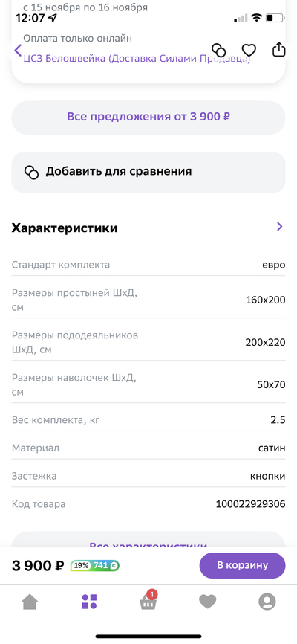Open the share icon in header
This screenshot has height=644, width=297.
tap(279, 49)
